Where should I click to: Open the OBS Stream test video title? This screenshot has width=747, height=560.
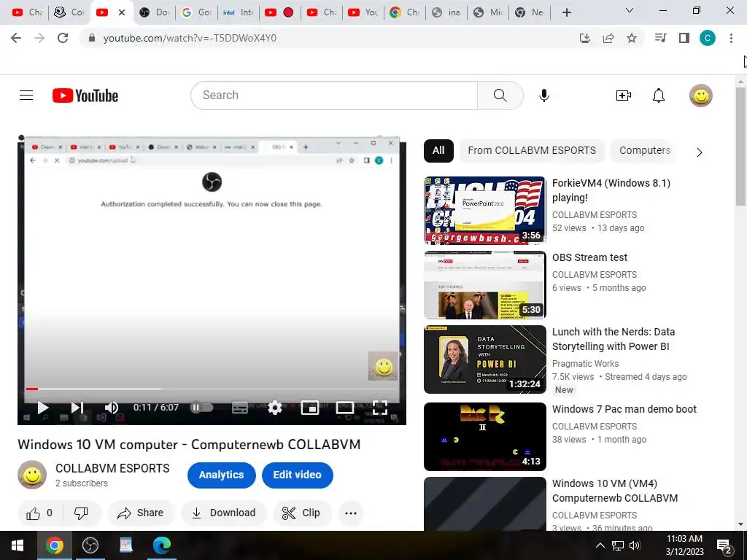click(589, 257)
